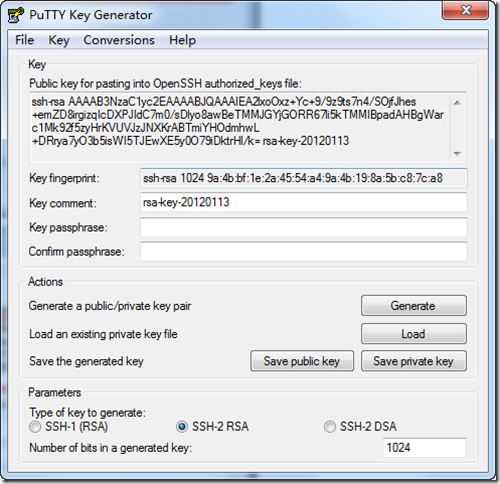Click the 'Load an existing private key file' label
Screen dimensions: 500x484
tap(103, 334)
